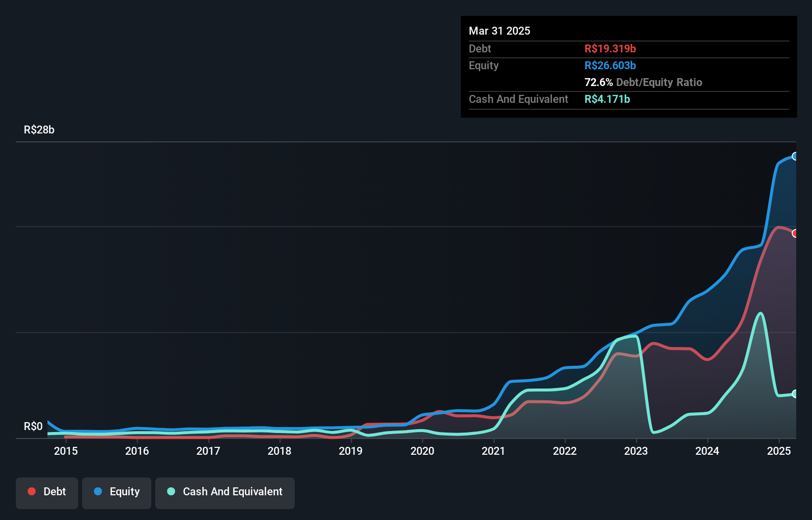The height and width of the screenshot is (520, 812).
Task: Click the 2024 x-axis label
Action: [707, 451]
